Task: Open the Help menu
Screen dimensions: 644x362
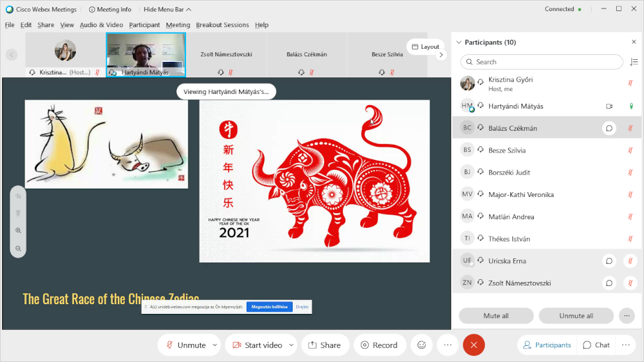Action: [x=261, y=25]
